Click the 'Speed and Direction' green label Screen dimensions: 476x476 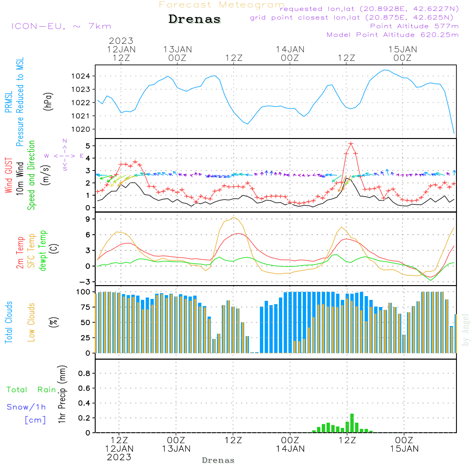(x=31, y=175)
